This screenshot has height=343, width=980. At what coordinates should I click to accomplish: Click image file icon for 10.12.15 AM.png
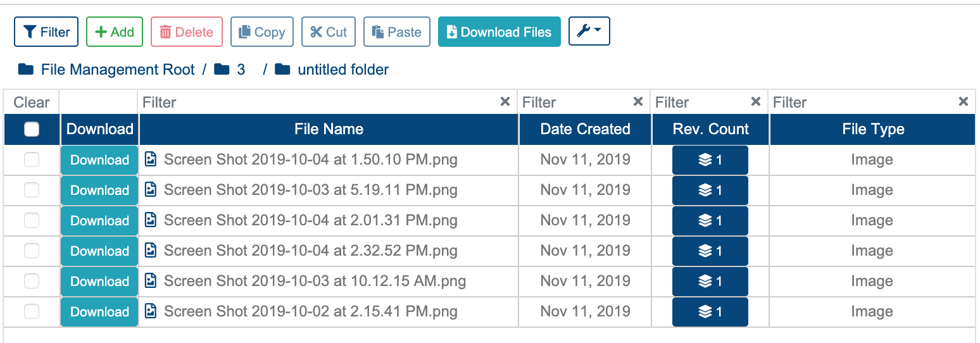point(151,280)
